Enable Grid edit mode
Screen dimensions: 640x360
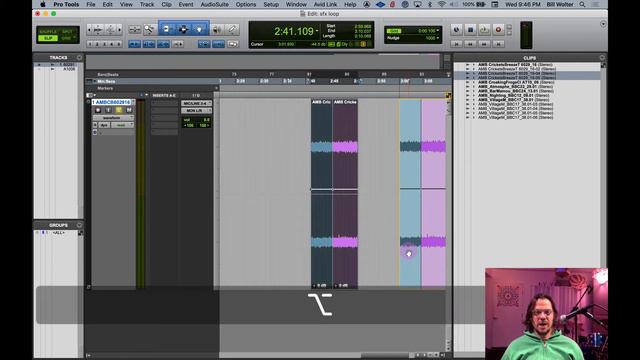coord(66,38)
